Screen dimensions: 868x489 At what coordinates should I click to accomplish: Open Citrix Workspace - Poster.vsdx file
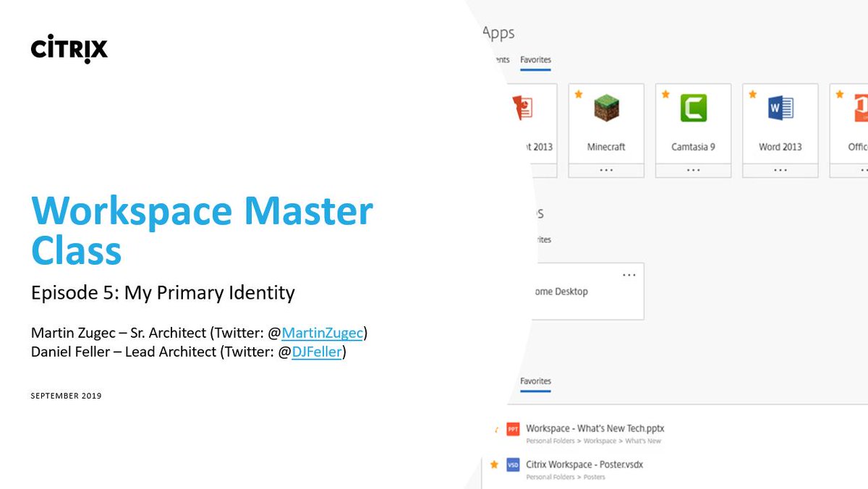[584, 464]
